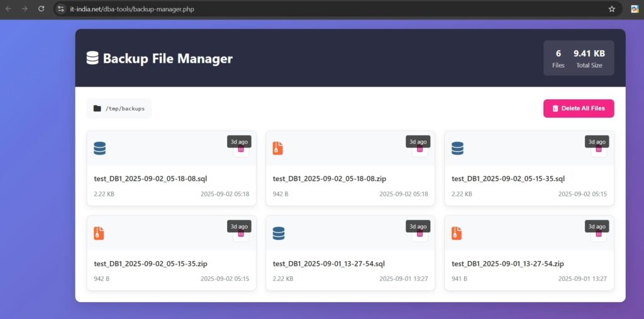This screenshot has width=644, height=319.
Task: Click 942 B size of test_DB1_2025-09-02_05-15-35.zip
Action: tap(101, 279)
